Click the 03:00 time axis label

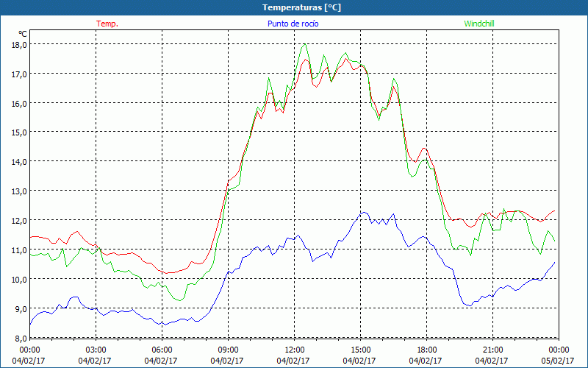pos(96,350)
